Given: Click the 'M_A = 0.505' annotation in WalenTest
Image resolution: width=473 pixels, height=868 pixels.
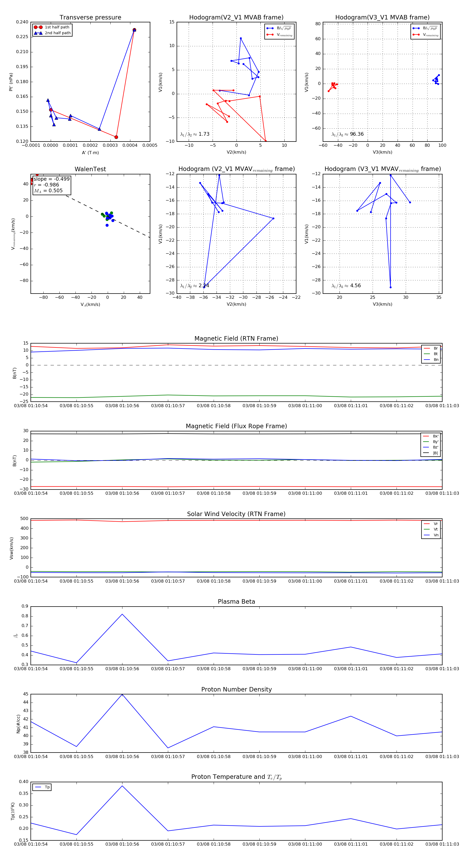Looking at the screenshot, I should click(x=48, y=191).
